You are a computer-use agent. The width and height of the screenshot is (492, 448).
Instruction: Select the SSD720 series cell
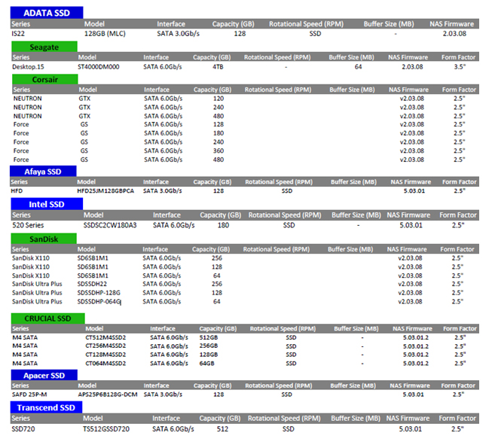click(x=23, y=429)
